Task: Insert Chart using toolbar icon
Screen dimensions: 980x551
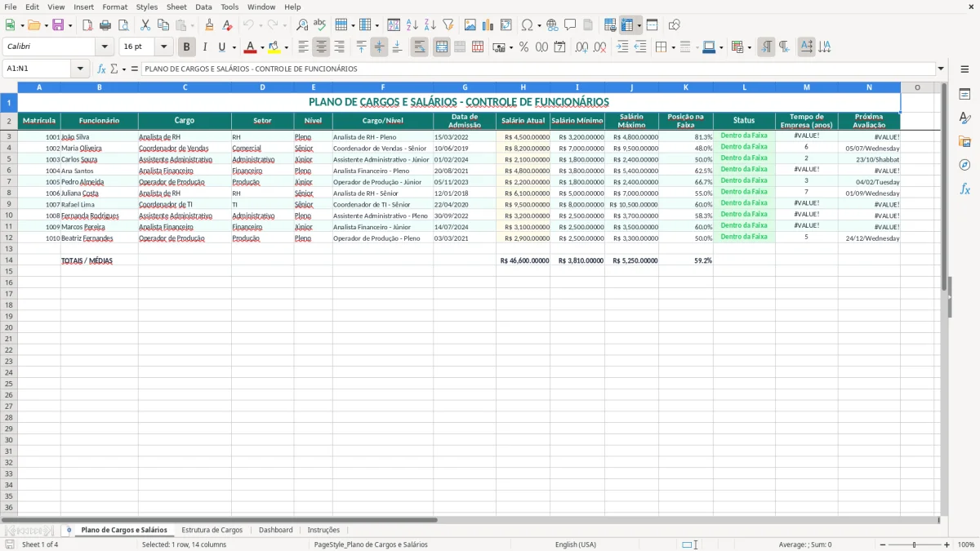Action: [488, 25]
